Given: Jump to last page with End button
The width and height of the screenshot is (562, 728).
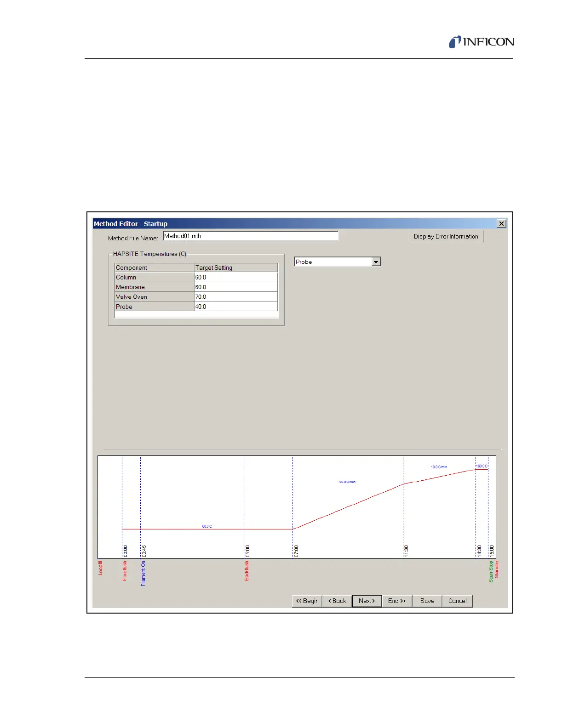Looking at the screenshot, I should [x=397, y=601].
